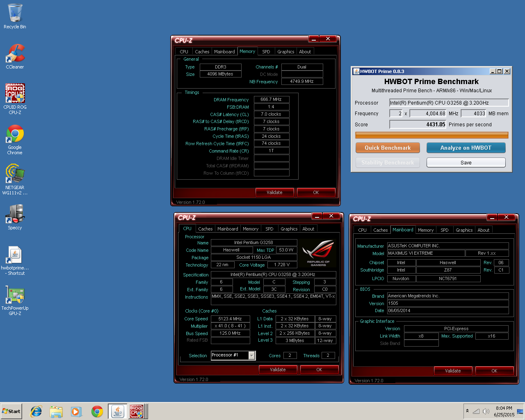Open network signal tray icon
The width and height of the screenshot is (525, 420).
pyautogui.click(x=476, y=411)
